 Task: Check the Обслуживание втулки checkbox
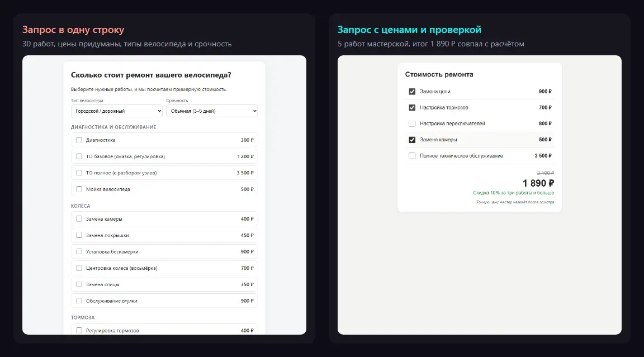click(x=79, y=301)
